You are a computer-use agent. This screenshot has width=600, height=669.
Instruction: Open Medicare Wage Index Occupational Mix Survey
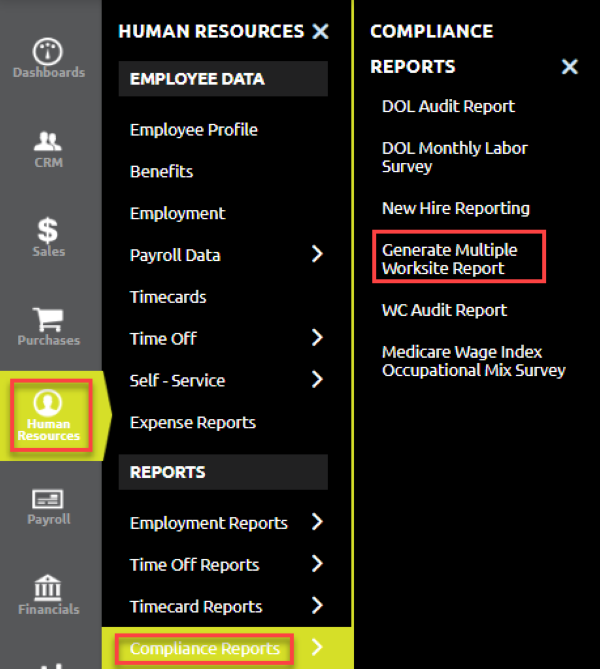coord(474,361)
